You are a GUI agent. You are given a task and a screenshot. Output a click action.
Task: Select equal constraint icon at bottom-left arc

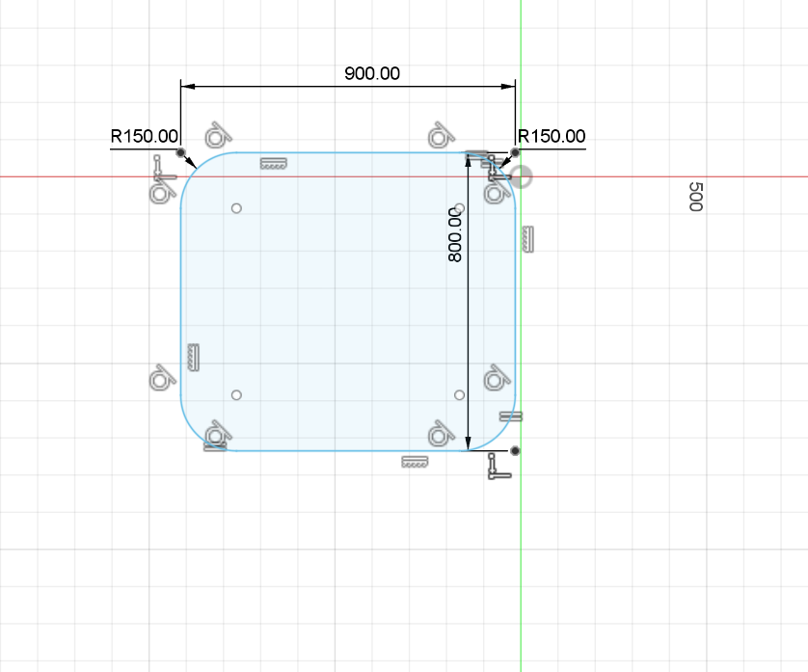(215, 446)
